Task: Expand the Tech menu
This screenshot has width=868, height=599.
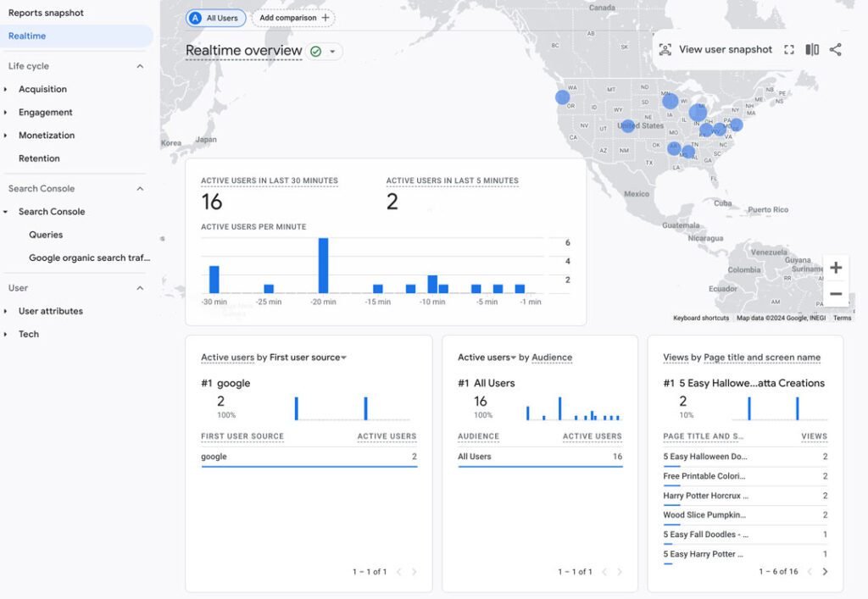Action: pyautogui.click(x=29, y=335)
